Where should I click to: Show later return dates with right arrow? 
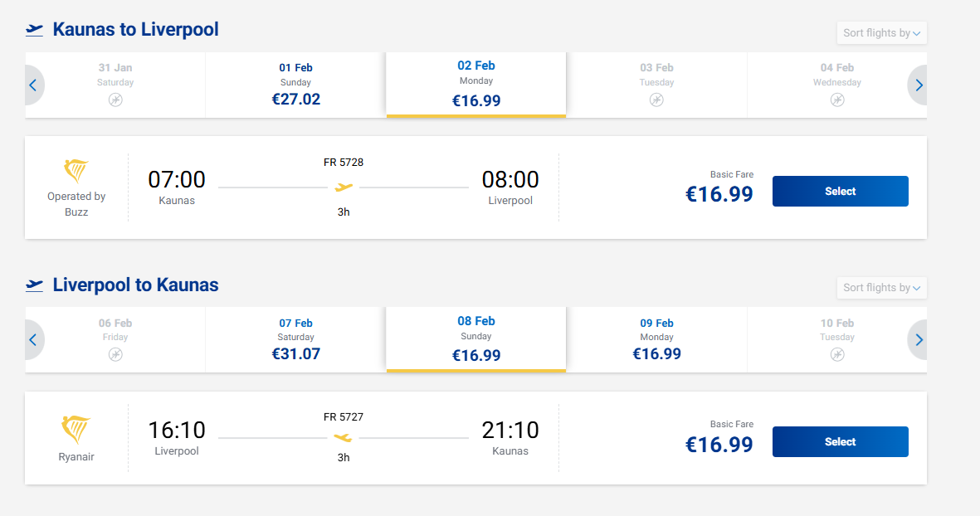919,339
